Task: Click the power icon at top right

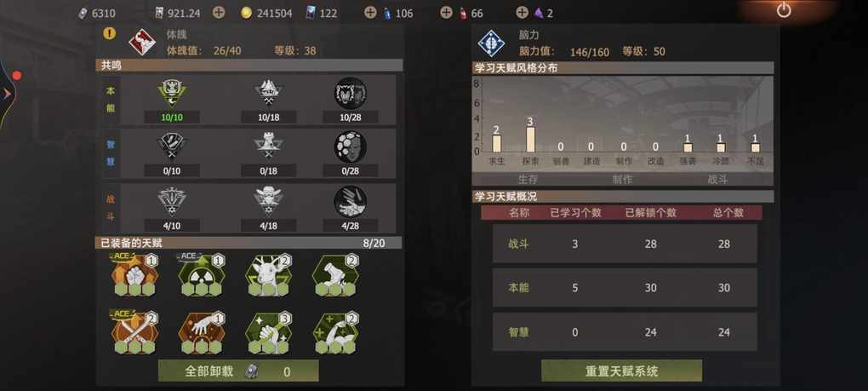Action: pos(784,10)
